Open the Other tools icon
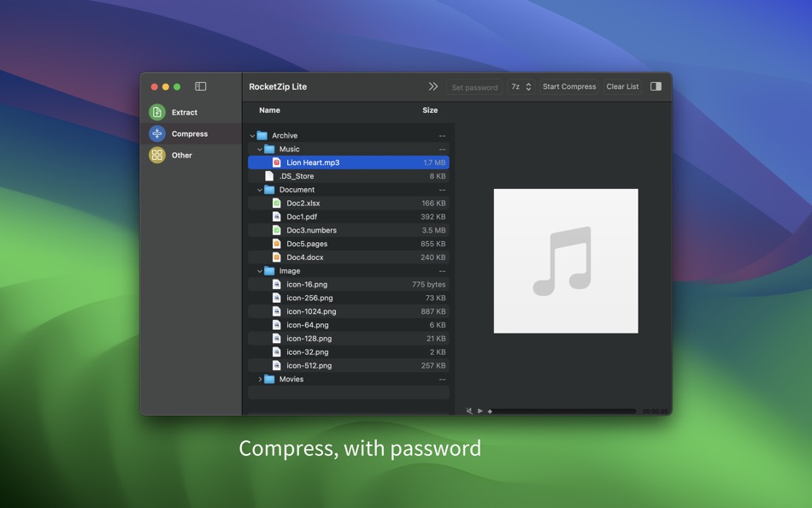This screenshot has width=812, height=508. click(157, 155)
